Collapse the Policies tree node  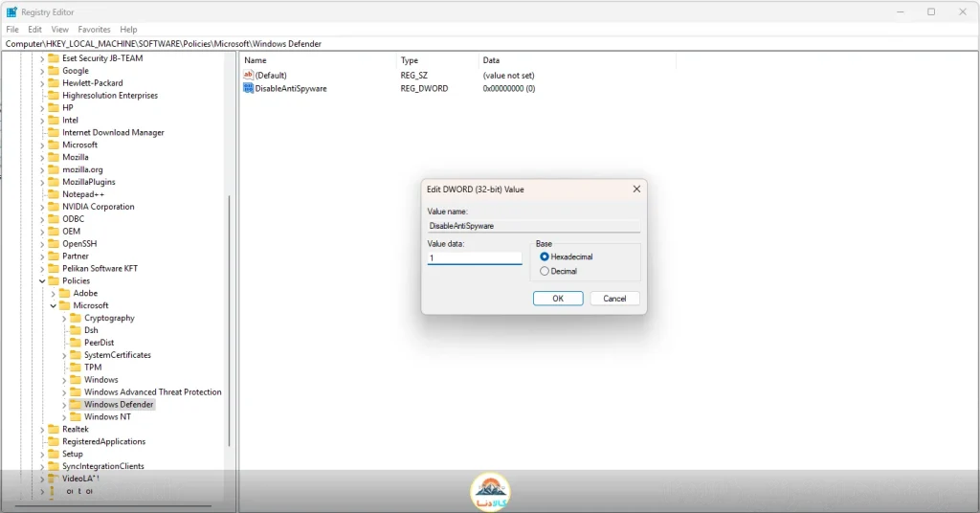click(42, 281)
